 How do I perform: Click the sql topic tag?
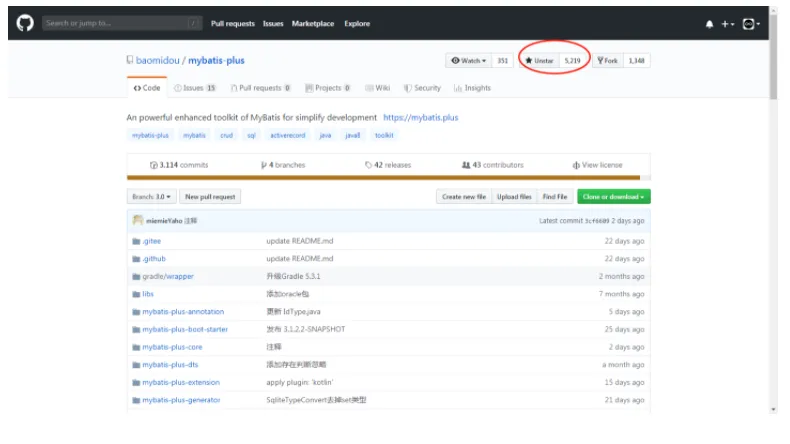(x=251, y=135)
